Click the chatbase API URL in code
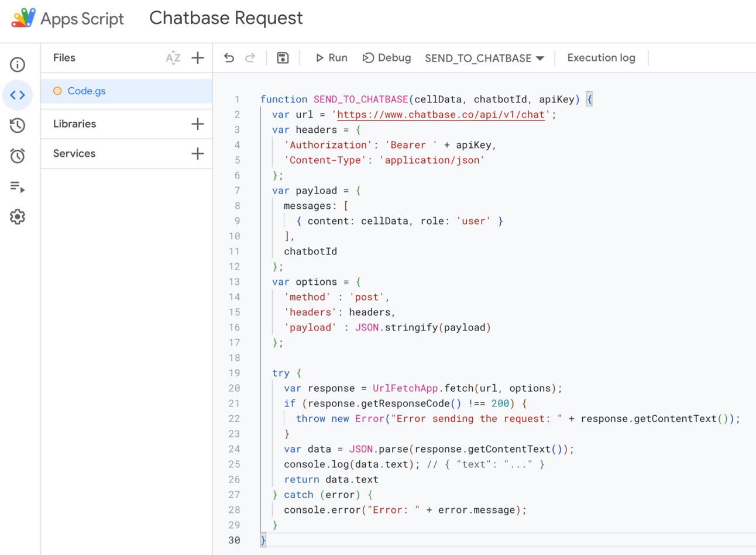The width and height of the screenshot is (756, 555). (441, 115)
